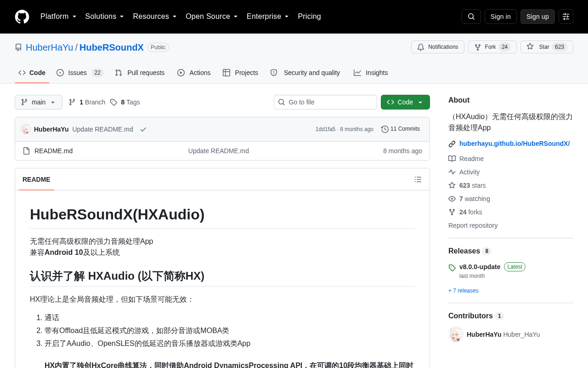The image size is (588, 368).
Task: Expand the Enterprise menu
Action: pos(268,17)
